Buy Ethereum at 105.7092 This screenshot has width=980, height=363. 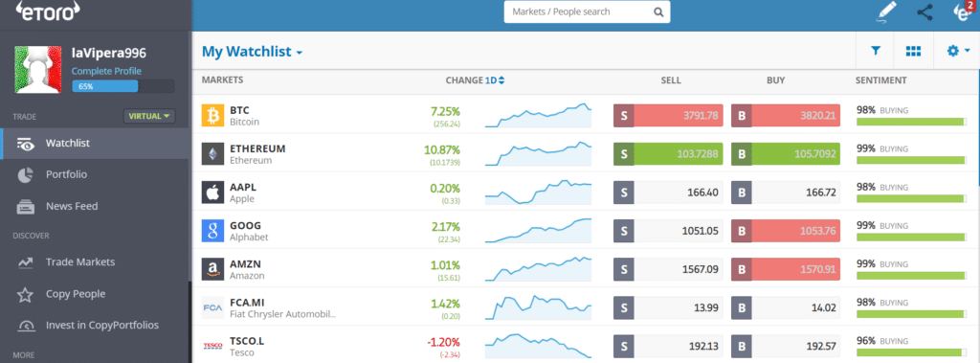coord(786,154)
